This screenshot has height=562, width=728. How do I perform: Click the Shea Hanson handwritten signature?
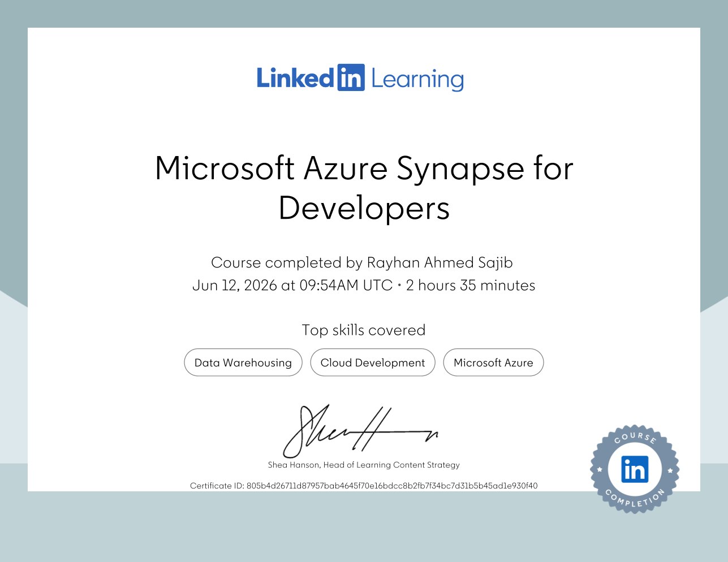360,431
